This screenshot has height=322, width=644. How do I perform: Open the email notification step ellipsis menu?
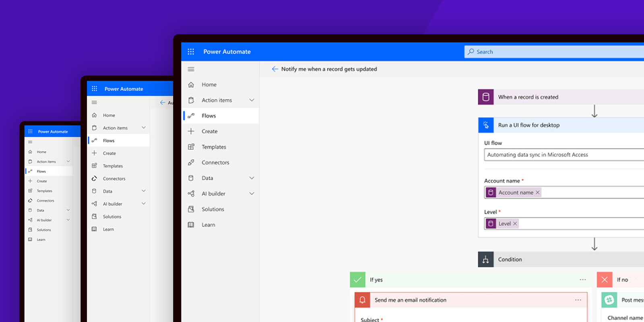pos(578,300)
